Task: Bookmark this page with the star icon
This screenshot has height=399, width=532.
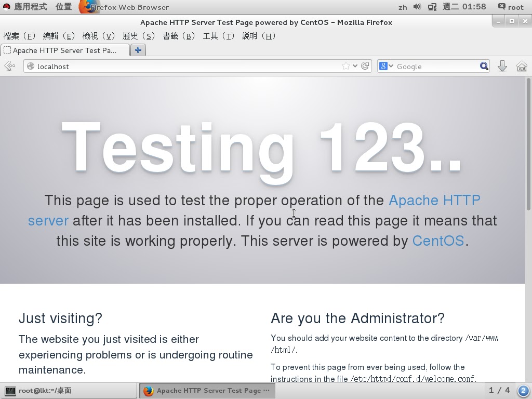Action: pos(345,66)
